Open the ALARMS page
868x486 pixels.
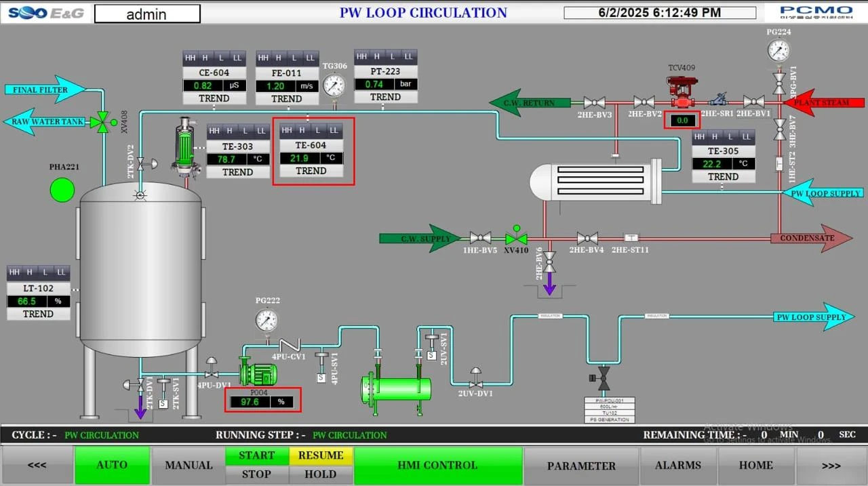(678, 465)
